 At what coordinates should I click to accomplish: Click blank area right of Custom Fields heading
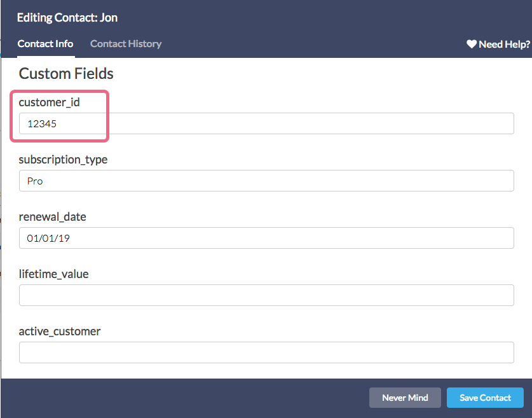pyautogui.click(x=318, y=73)
